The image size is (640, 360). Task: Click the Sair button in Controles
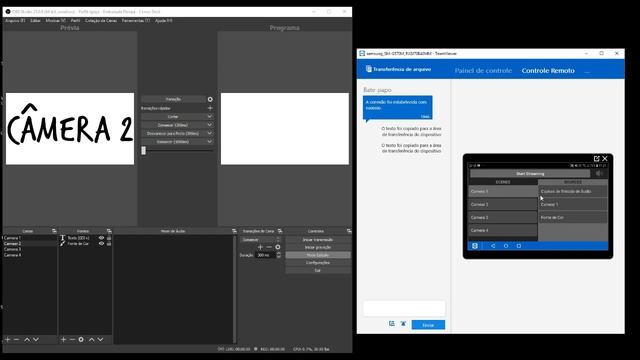318,271
